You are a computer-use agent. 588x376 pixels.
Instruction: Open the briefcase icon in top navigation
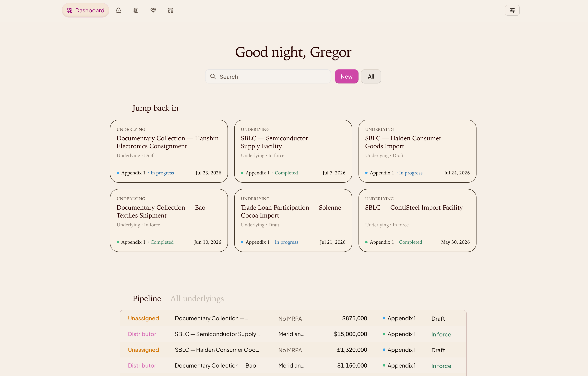[x=118, y=10]
